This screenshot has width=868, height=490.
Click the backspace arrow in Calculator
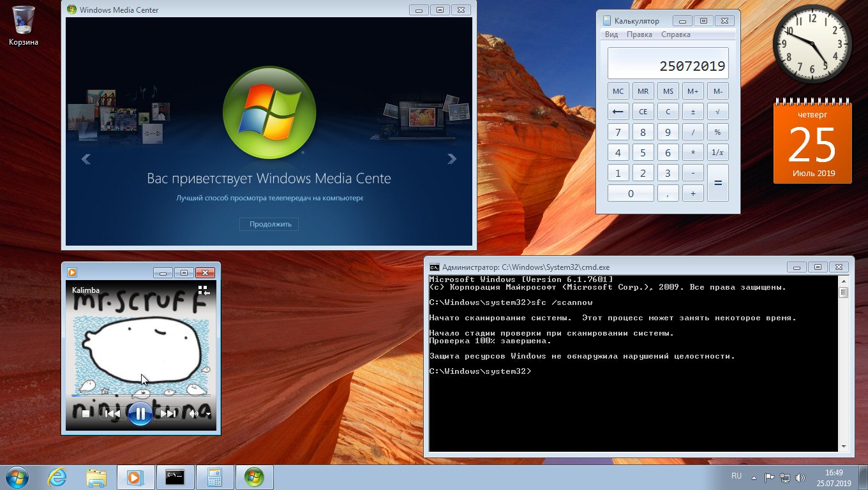coord(618,112)
